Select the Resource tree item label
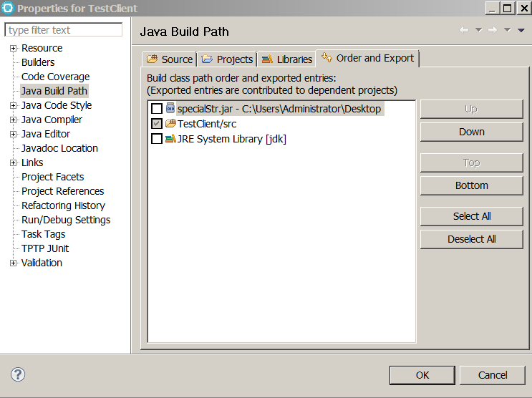This screenshot has width=532, height=398. (x=42, y=48)
